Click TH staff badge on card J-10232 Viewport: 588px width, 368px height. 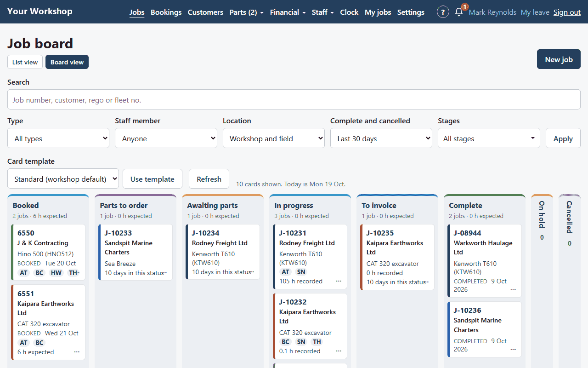point(317,342)
